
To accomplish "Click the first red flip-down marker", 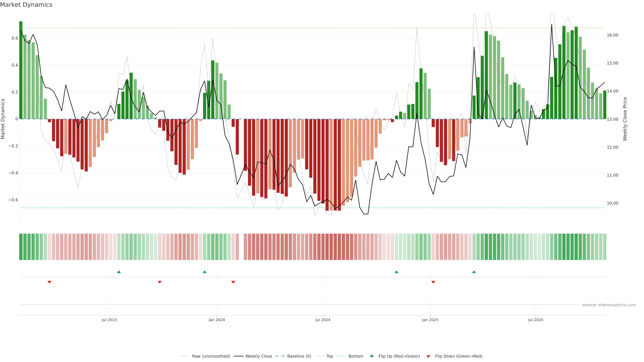I will [x=49, y=282].
